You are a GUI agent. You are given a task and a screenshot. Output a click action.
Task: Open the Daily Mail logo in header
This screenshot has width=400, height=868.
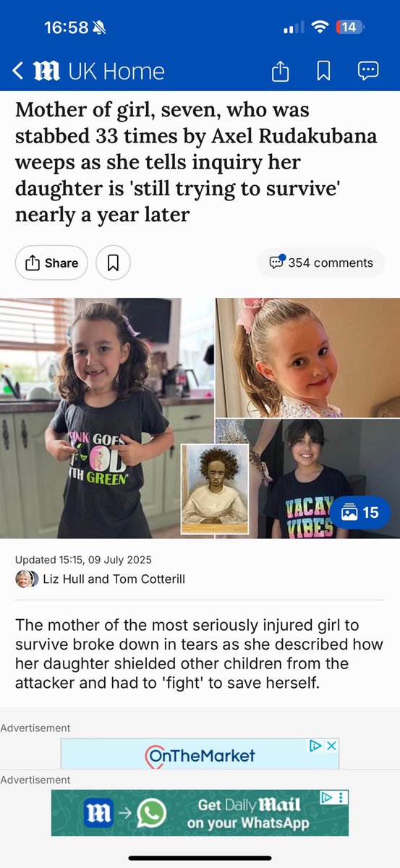point(47,71)
